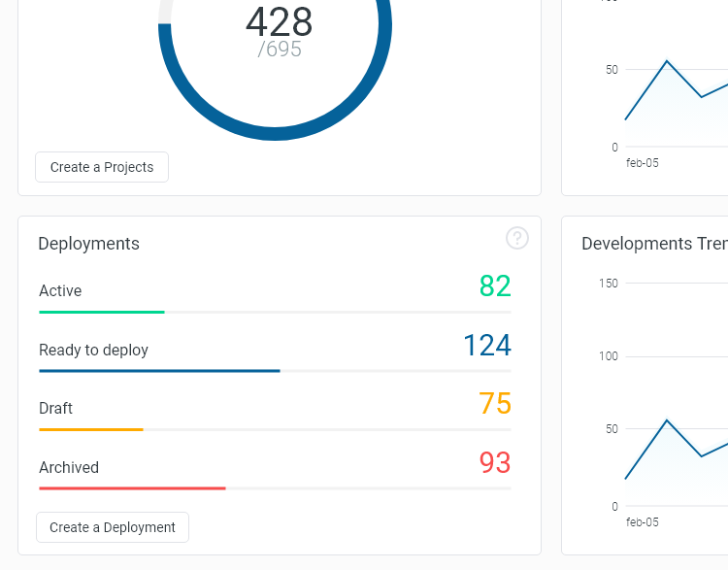The width and height of the screenshot is (728, 570).
Task: Select the Draft deployments label
Action: tap(55, 409)
